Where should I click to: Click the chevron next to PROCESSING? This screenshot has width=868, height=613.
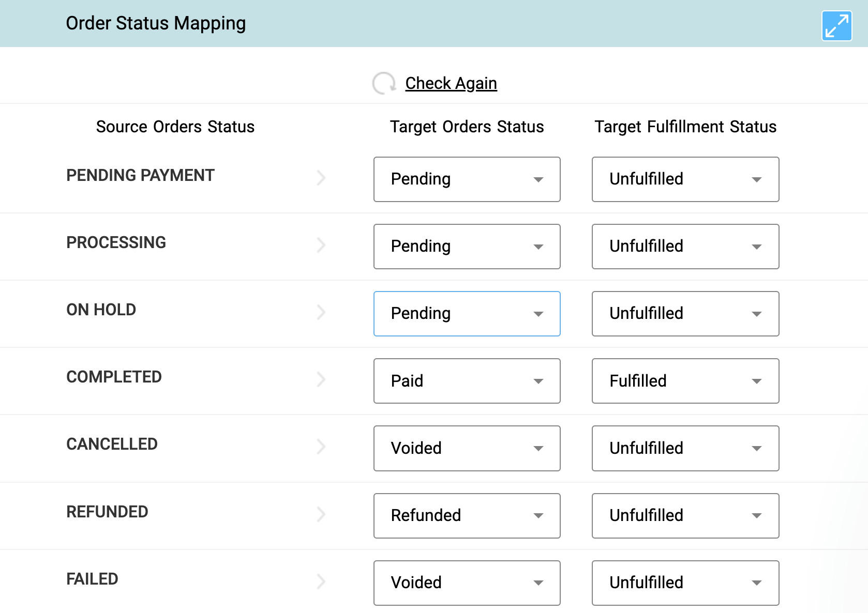tap(321, 245)
